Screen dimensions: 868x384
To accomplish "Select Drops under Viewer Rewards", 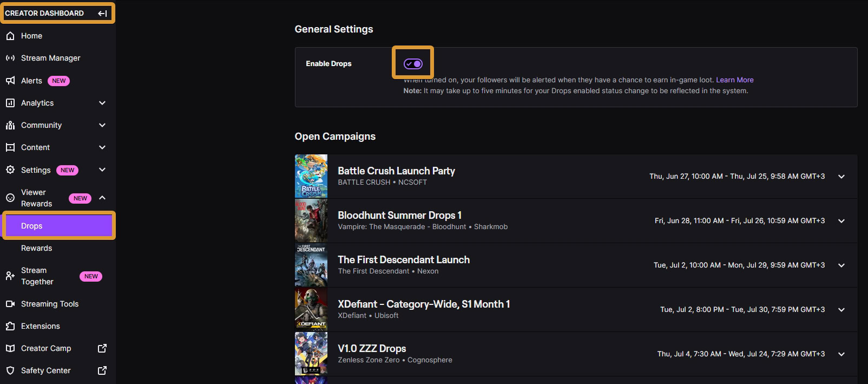I will (58, 226).
